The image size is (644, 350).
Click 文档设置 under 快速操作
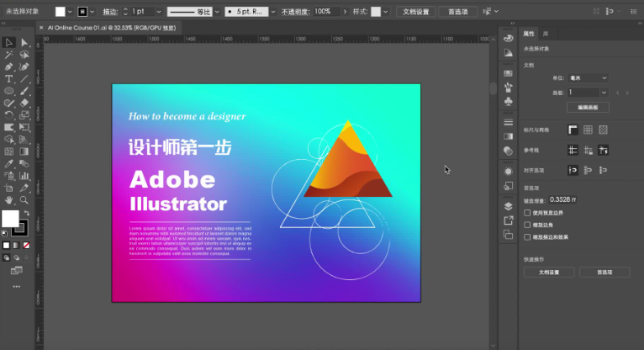[x=549, y=272]
